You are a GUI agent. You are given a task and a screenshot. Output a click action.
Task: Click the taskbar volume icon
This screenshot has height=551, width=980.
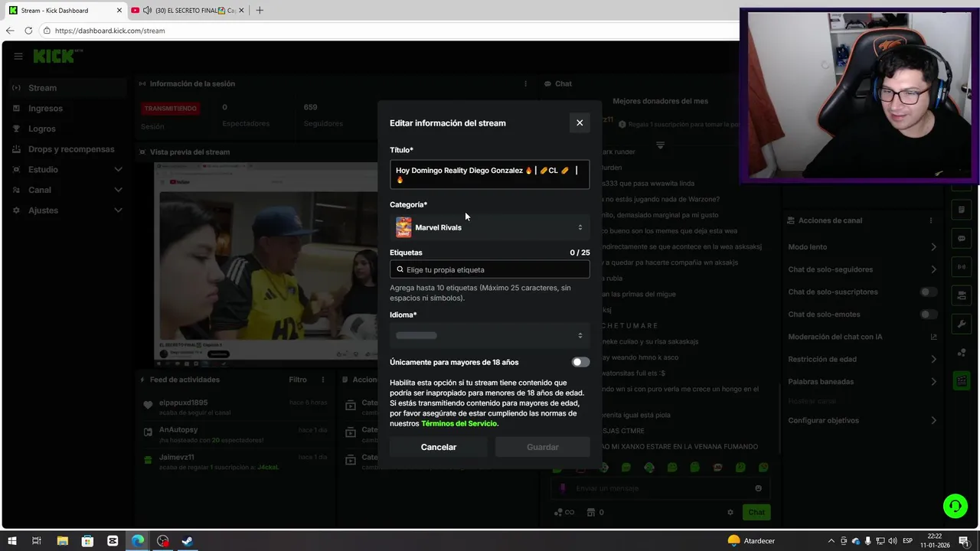click(892, 541)
